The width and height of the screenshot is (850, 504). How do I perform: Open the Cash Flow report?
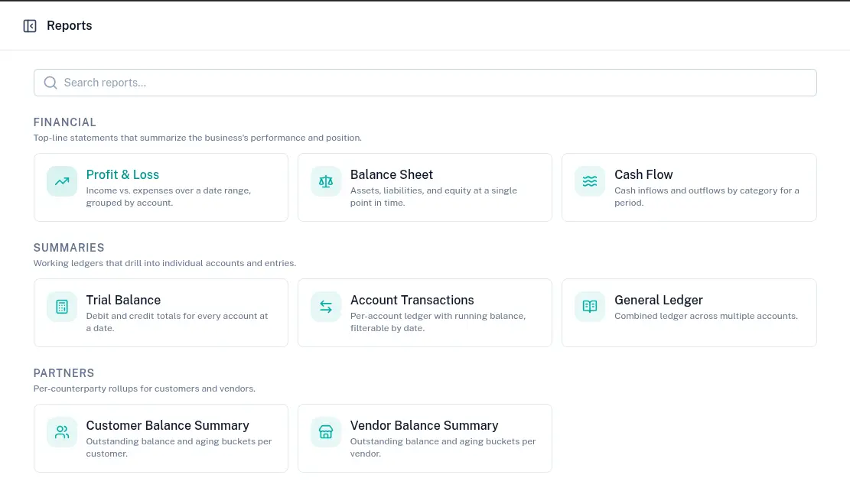tap(689, 187)
